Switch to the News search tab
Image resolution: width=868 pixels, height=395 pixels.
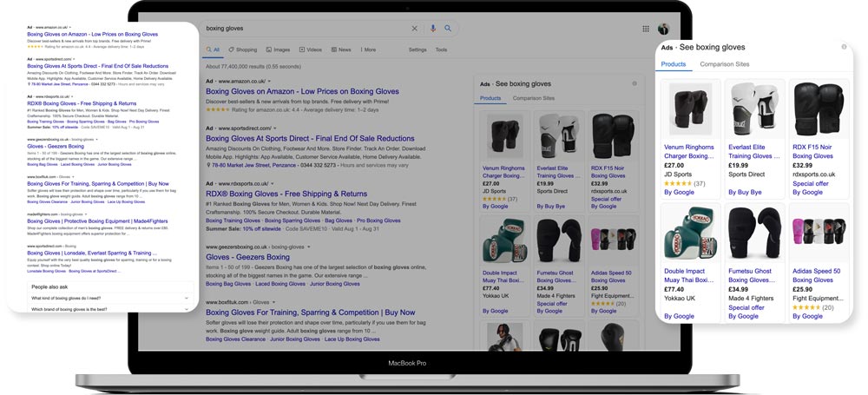click(x=341, y=49)
